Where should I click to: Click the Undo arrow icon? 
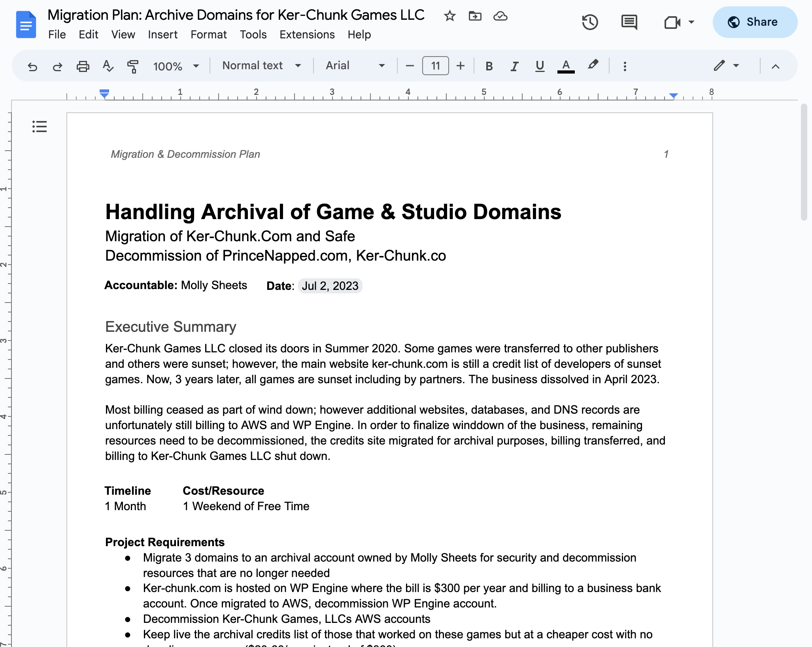tap(32, 66)
